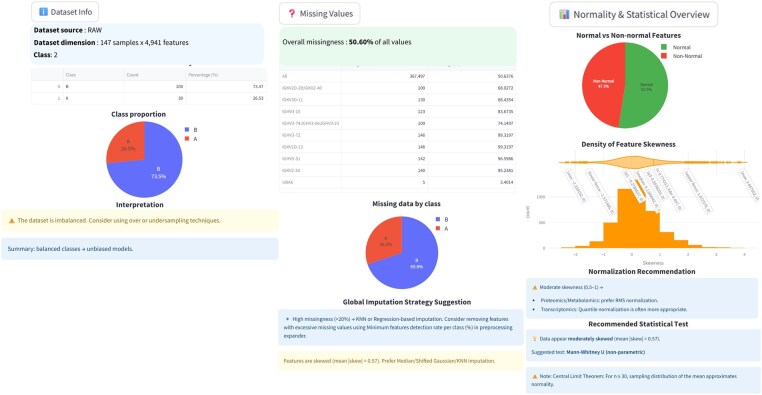Click the warning icon in the imbalanced dataset message

click(12, 221)
